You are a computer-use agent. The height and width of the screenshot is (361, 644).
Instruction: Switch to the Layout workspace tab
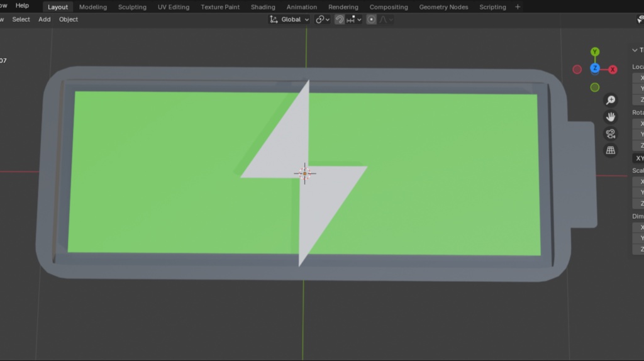57,7
